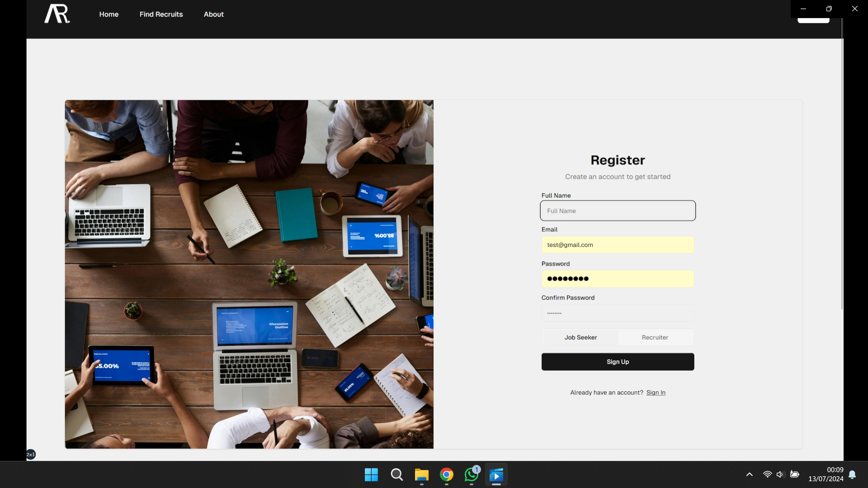The height and width of the screenshot is (488, 868).
Task: Open taskbar Search icon
Action: 396,475
